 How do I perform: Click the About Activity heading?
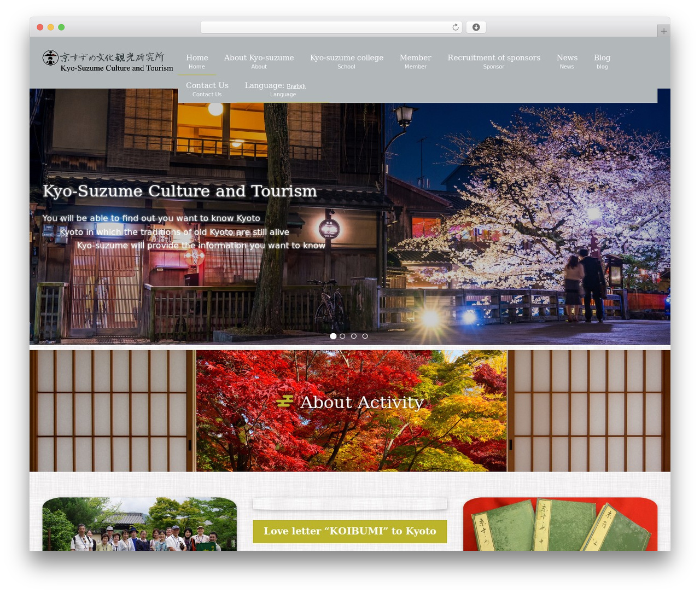point(361,402)
